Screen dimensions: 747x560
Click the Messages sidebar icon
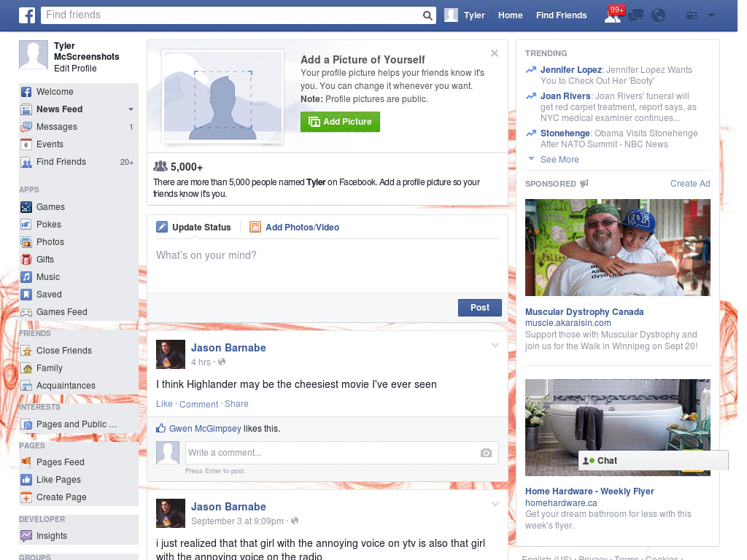[x=26, y=127]
